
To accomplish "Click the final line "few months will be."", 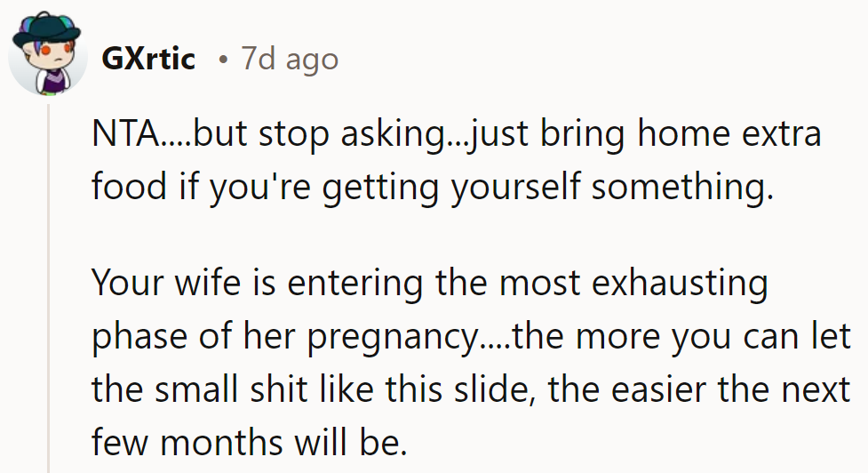I will 249,443.
